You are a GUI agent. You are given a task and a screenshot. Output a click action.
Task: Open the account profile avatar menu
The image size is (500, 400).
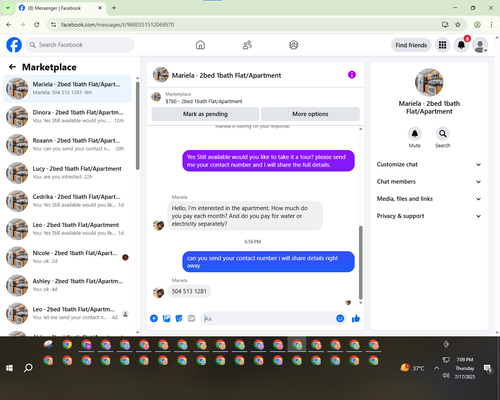[480, 45]
